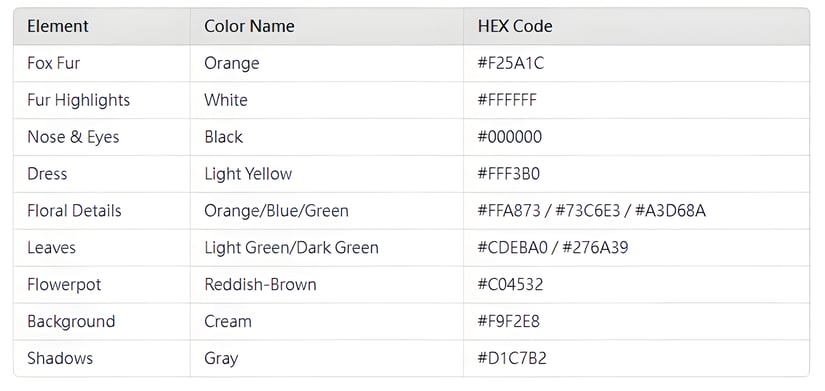Viewport: 825px width, 391px height.
Task: Click the #73C6E3 hex code text
Action: 587,210
